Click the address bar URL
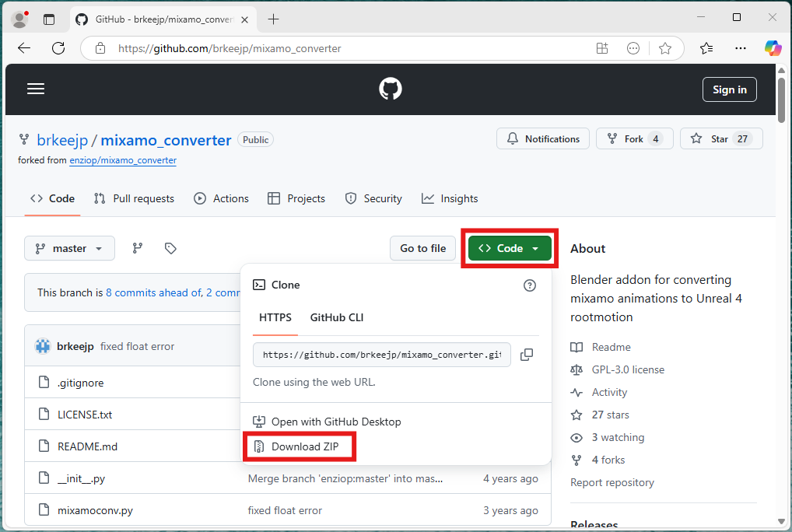The height and width of the screenshot is (532, 792). pos(230,48)
